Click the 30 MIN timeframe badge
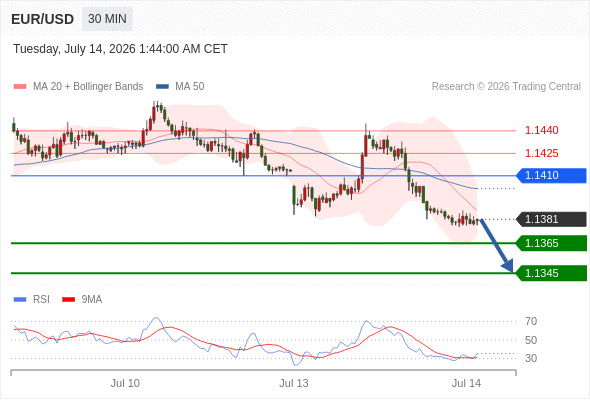Image resolution: width=590 pixels, height=400 pixels. tap(107, 19)
